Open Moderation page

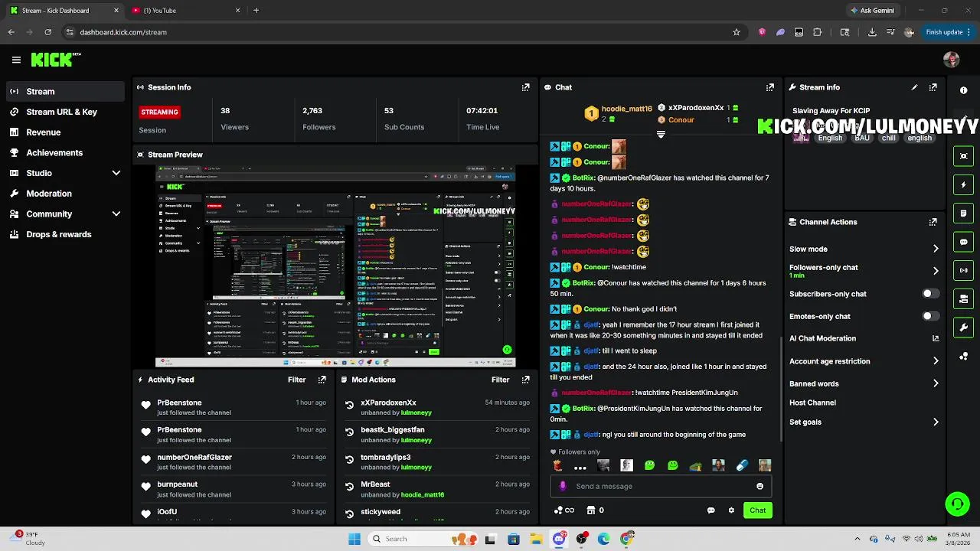pyautogui.click(x=64, y=194)
